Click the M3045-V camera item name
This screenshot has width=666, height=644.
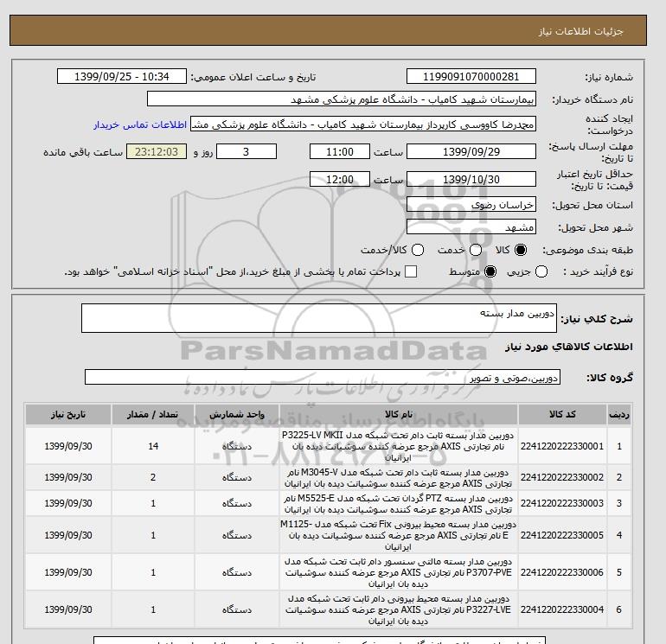(x=399, y=478)
